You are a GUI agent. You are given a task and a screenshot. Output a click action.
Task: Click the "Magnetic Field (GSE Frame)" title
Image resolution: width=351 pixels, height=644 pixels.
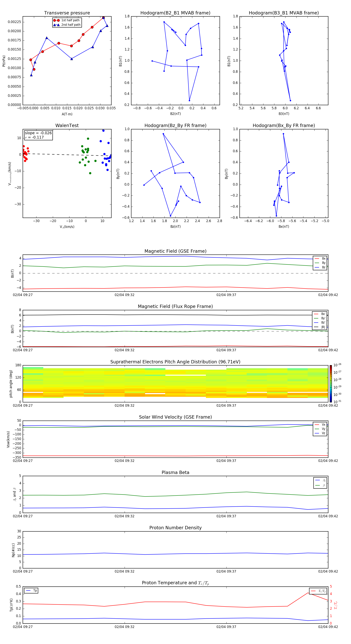click(175, 251)
